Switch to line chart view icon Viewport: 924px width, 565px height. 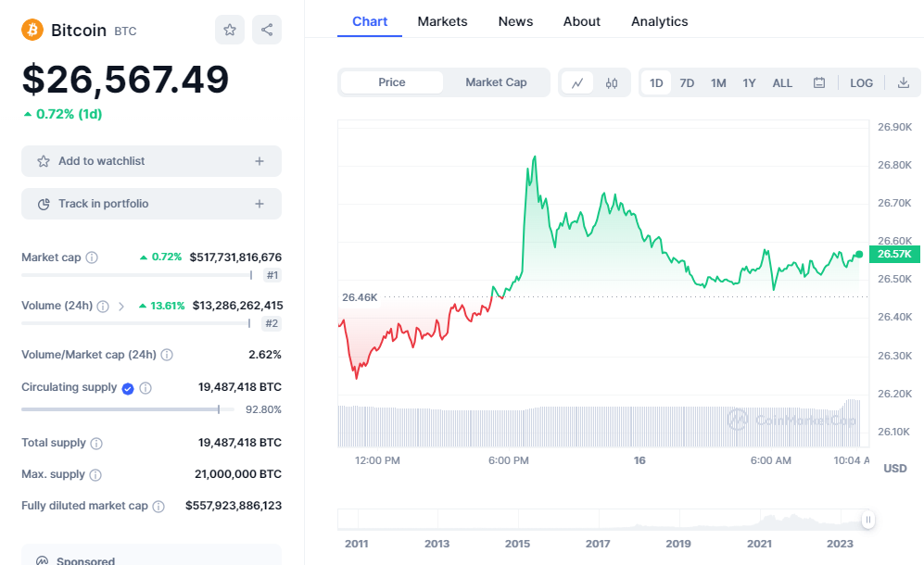click(x=577, y=83)
